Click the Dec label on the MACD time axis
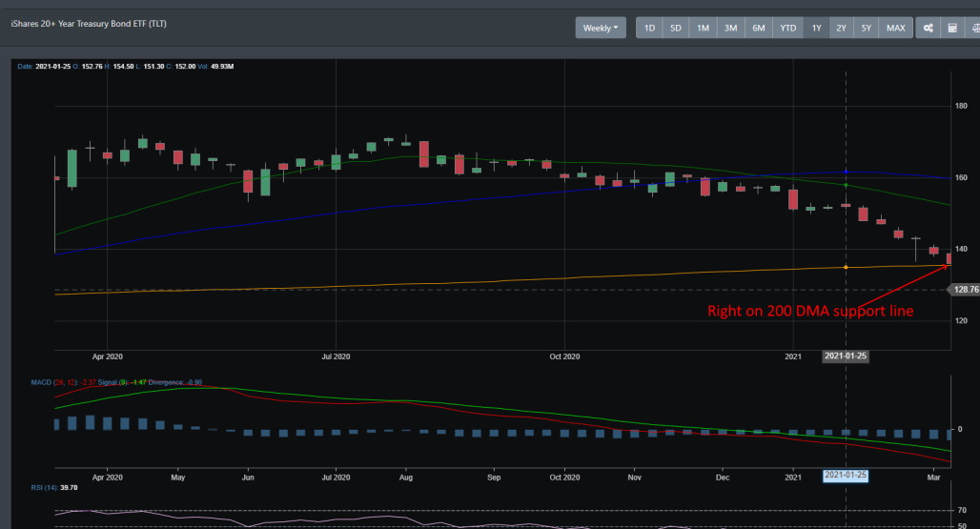 723,478
